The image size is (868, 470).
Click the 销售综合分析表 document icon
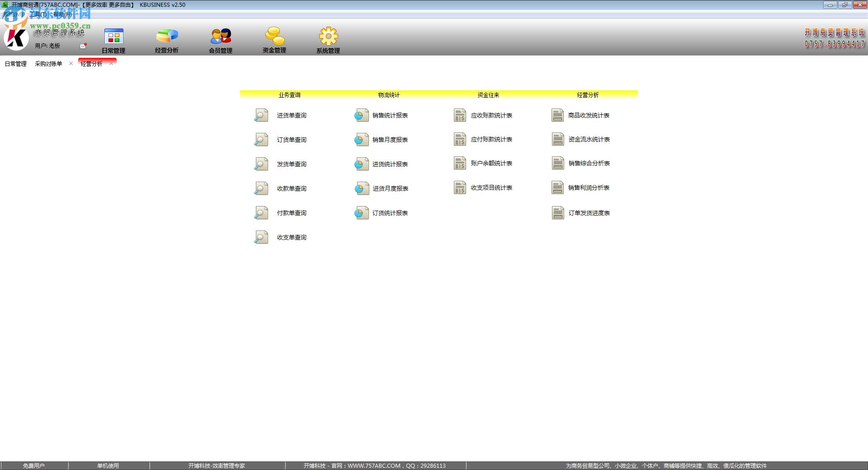pos(558,163)
